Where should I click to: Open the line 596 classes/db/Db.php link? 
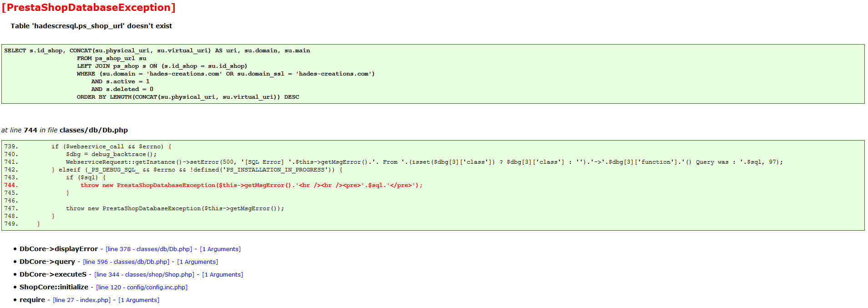tap(126, 262)
